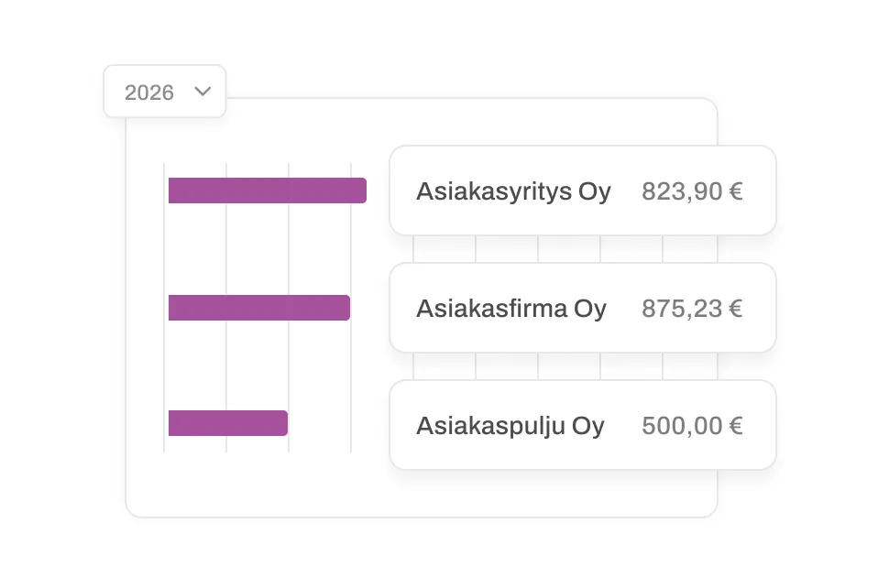Select the Asiakasfirma Oy card
This screenshot has height=588, width=878.
[x=583, y=308]
